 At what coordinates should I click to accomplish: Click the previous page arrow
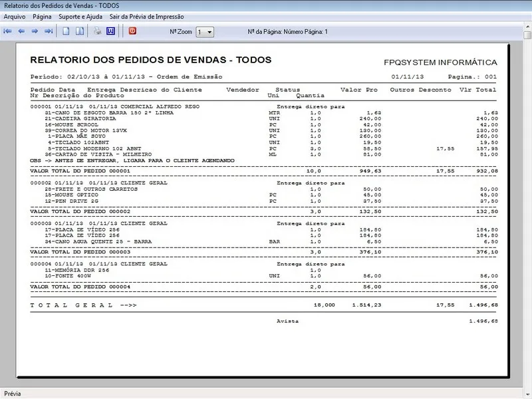coord(21,31)
